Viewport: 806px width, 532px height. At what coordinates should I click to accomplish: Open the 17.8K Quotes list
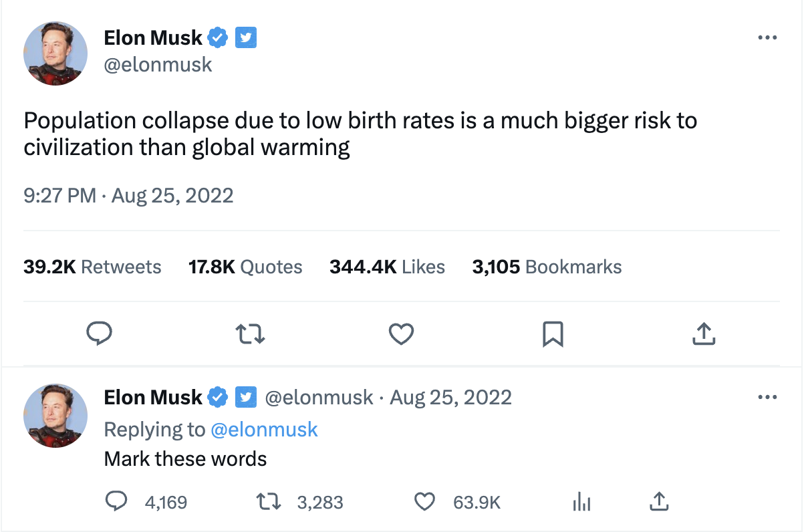point(245,267)
